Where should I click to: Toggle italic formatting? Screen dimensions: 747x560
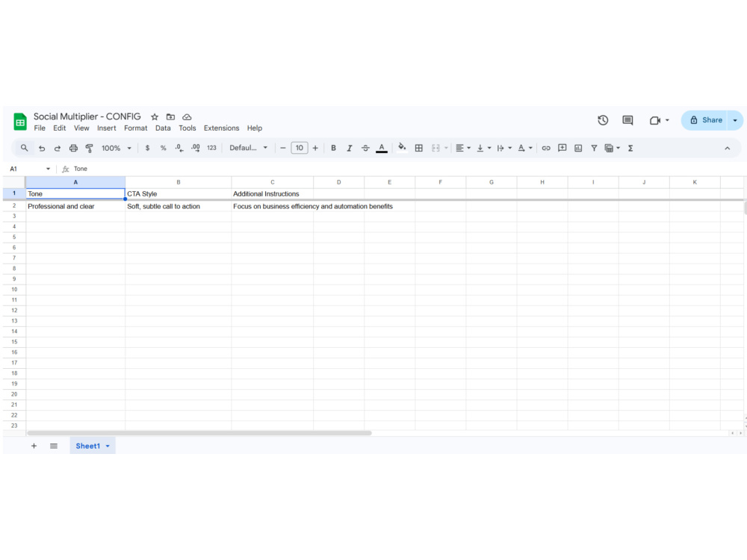349,148
